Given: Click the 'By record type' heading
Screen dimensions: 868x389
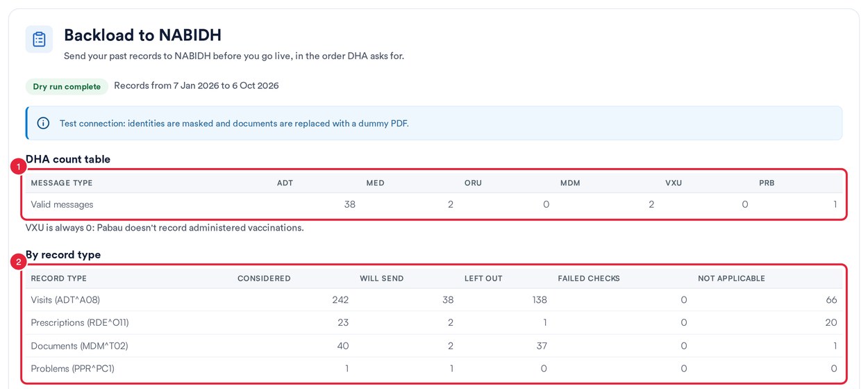Looking at the screenshot, I should point(63,255).
